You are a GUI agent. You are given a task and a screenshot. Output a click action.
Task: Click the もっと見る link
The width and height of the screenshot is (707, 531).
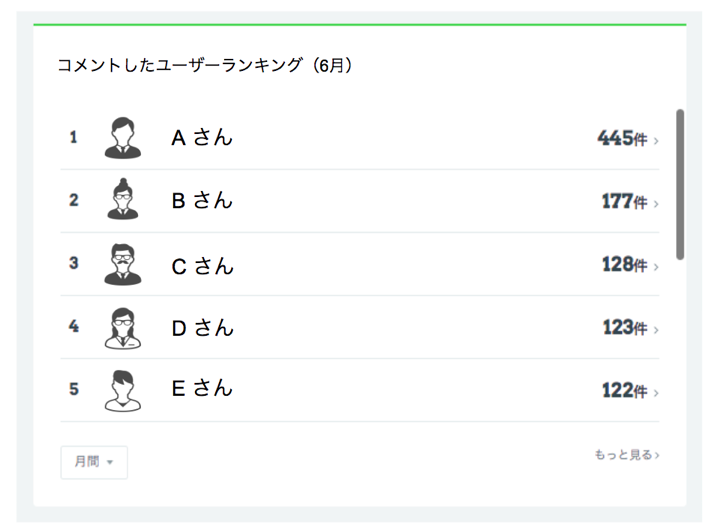point(627,454)
